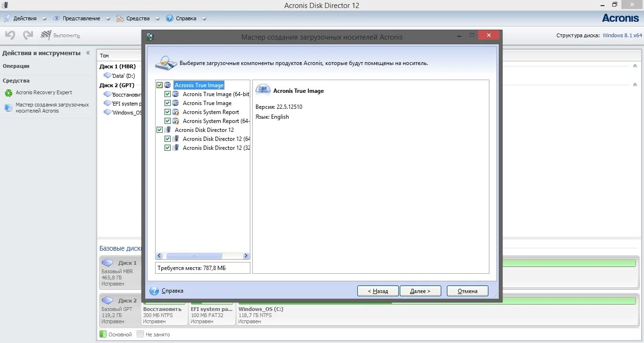Click the Acronis Disk Director 12 parent server icon
This screenshot has height=343, width=644.
click(168, 130)
